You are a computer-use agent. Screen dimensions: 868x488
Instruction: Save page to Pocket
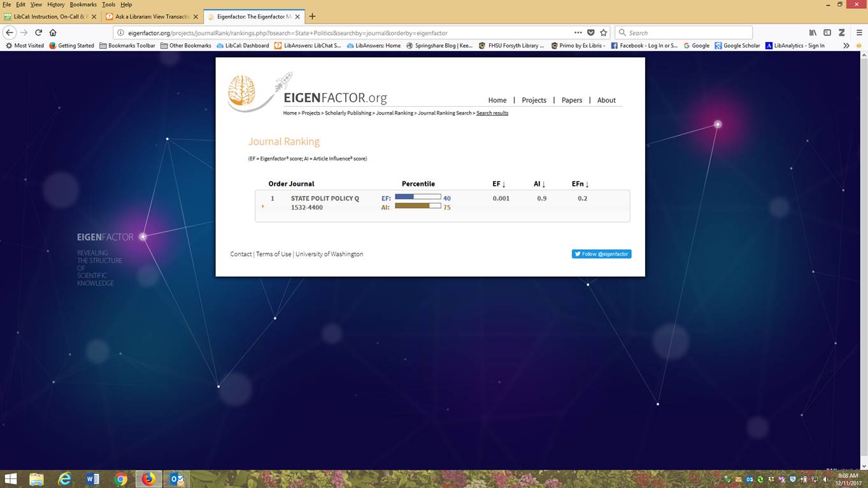click(x=591, y=32)
